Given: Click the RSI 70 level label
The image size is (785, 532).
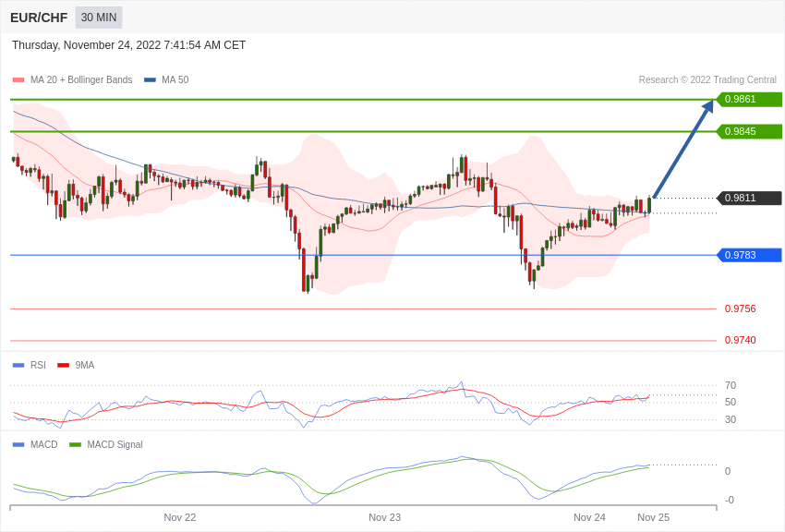Looking at the screenshot, I should (x=731, y=385).
